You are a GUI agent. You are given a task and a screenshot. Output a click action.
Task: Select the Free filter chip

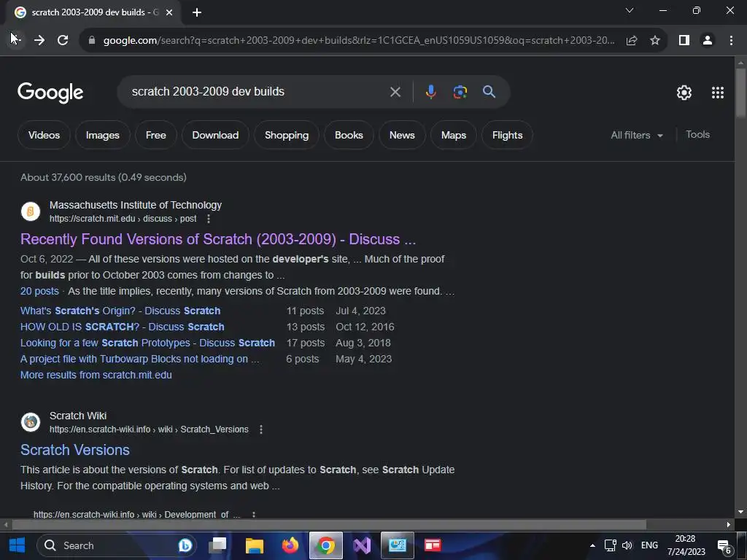click(x=156, y=135)
